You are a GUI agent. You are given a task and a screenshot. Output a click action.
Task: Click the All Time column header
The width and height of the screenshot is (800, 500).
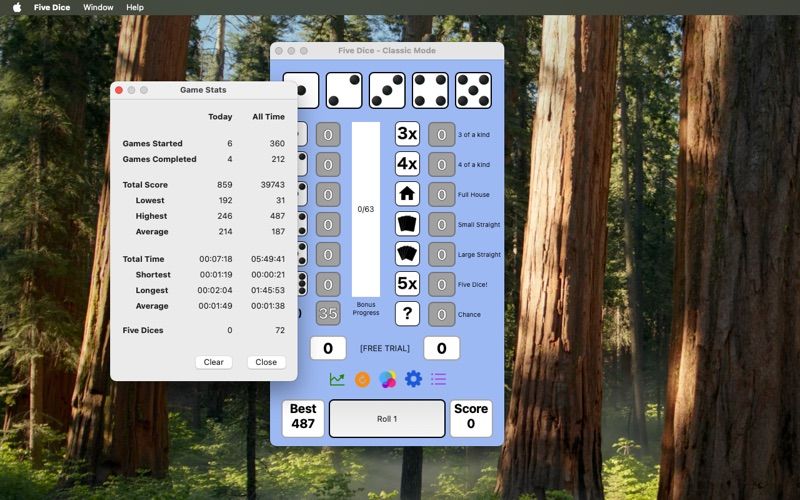click(x=268, y=117)
